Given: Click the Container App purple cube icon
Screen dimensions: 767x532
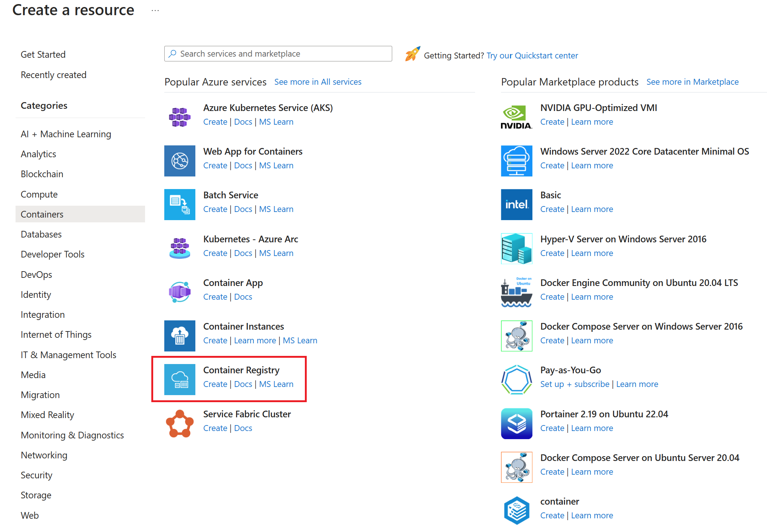Looking at the screenshot, I should tap(179, 292).
